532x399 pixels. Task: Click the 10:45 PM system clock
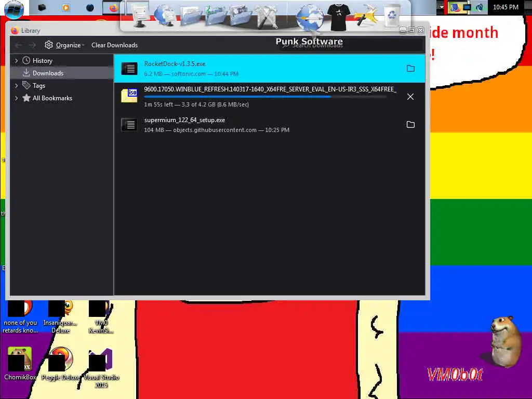point(506,7)
